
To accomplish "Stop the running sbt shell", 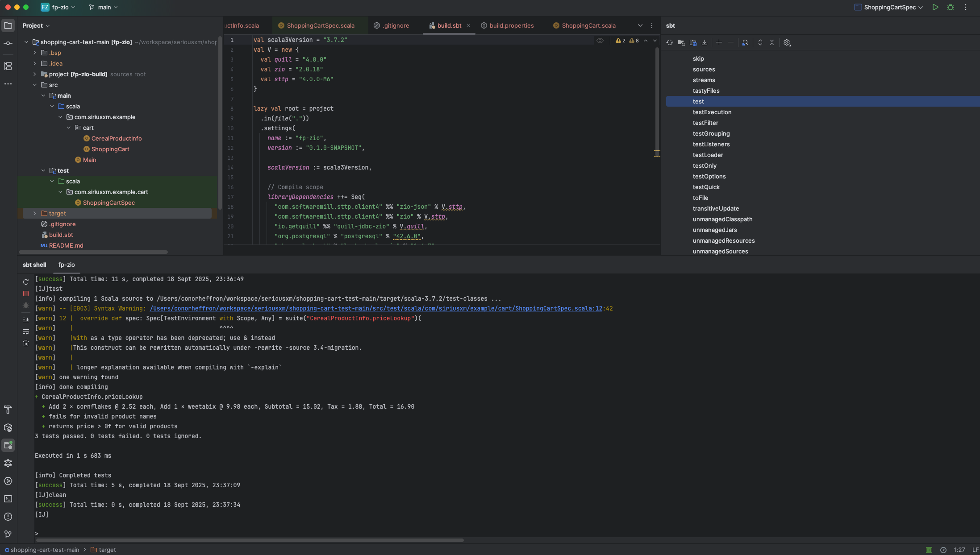I will pyautogui.click(x=25, y=294).
